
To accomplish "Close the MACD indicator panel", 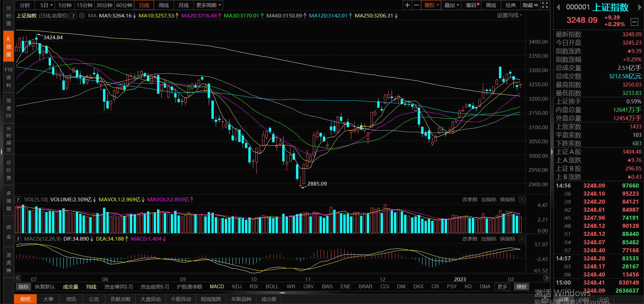I will click(522, 239).
